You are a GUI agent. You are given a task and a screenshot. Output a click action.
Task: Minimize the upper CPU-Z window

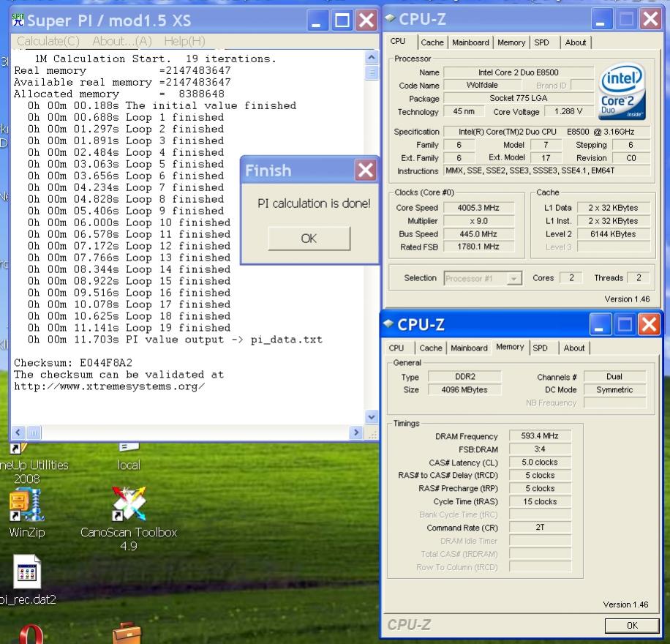[601, 19]
